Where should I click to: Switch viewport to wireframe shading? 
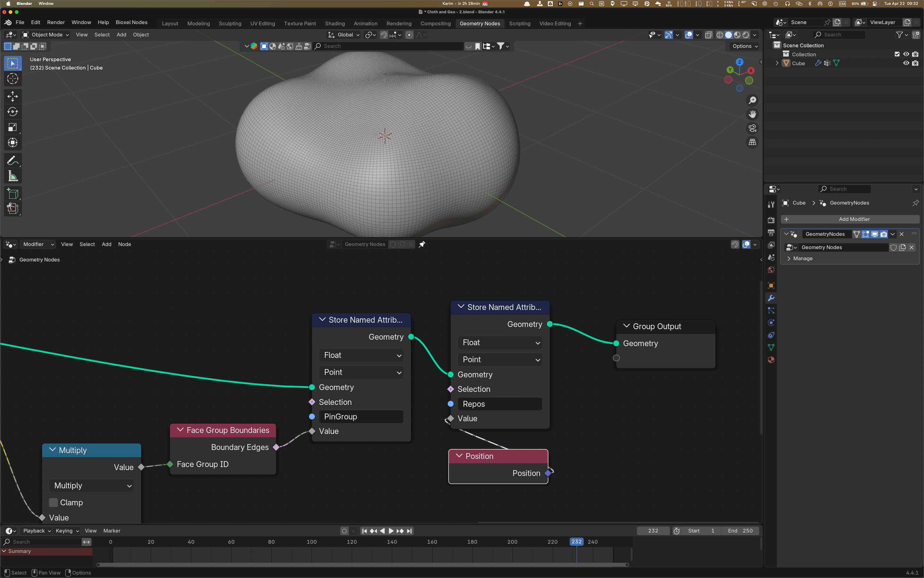tap(720, 35)
